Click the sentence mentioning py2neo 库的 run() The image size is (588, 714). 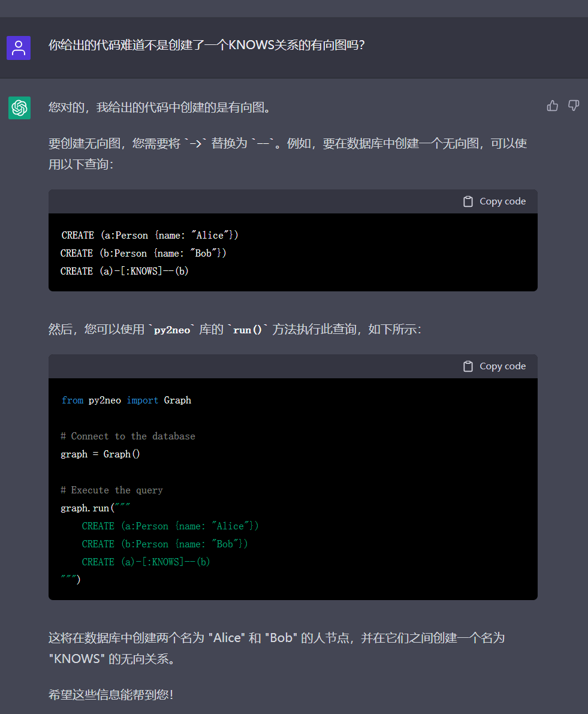point(235,329)
